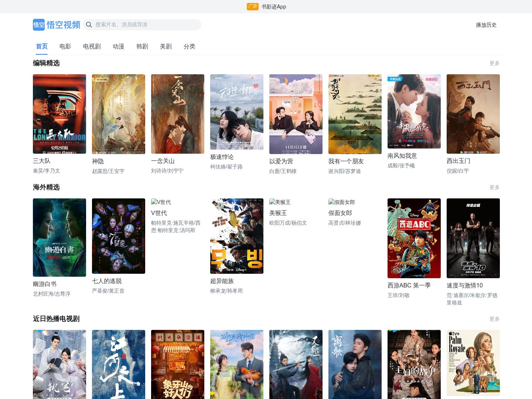Screen dimensions: 532x399
Task: Click the cast text 王班/刘敏
Action: [x=399, y=295]
